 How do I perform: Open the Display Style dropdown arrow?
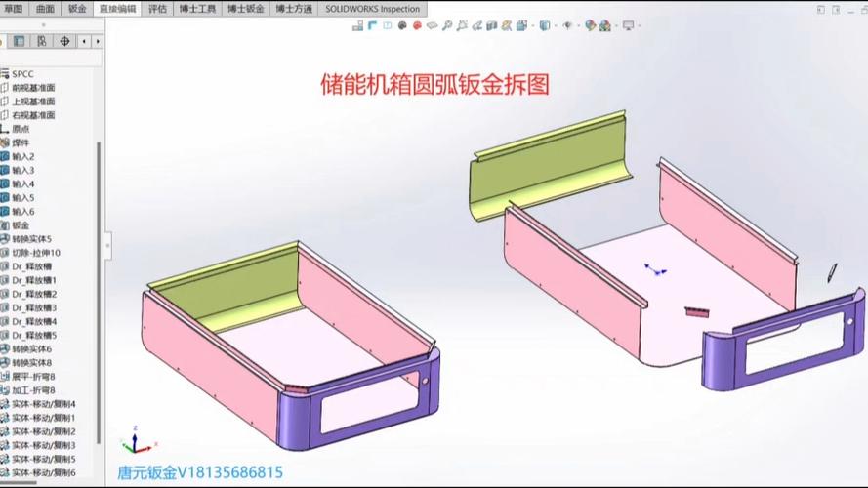click(556, 25)
